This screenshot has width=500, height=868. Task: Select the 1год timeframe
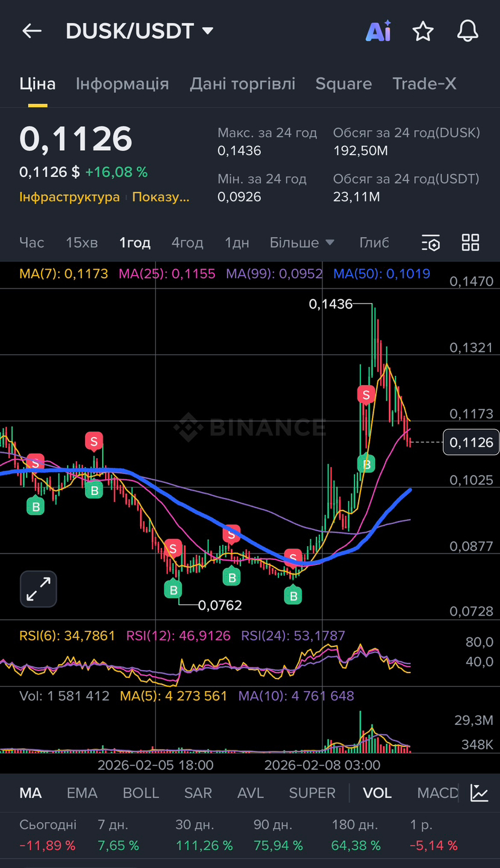[135, 243]
